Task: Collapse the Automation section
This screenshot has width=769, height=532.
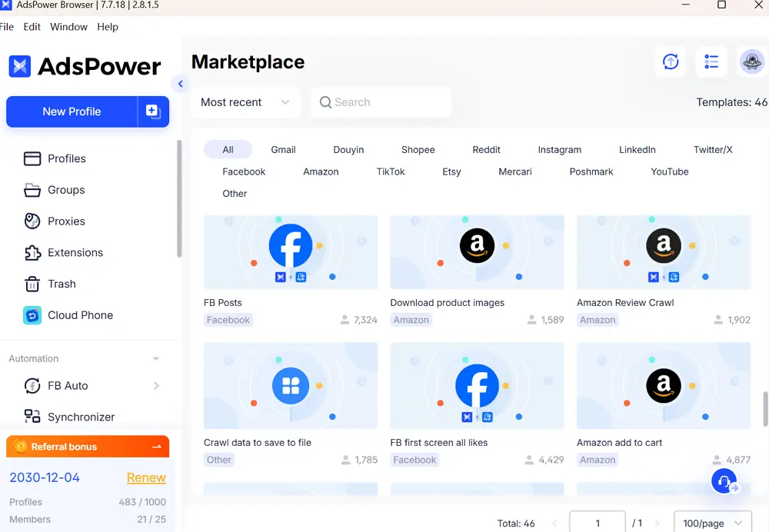Action: coord(156,359)
